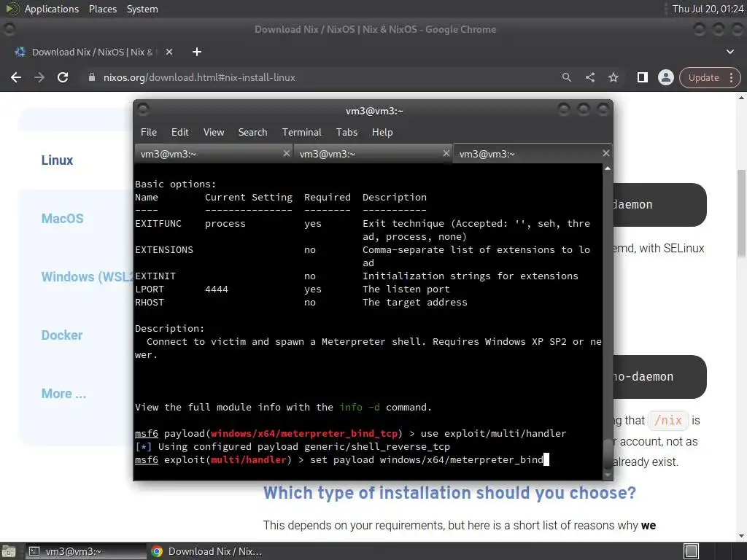Close the second terminal tab
The width and height of the screenshot is (747, 560).
pyautogui.click(x=446, y=153)
